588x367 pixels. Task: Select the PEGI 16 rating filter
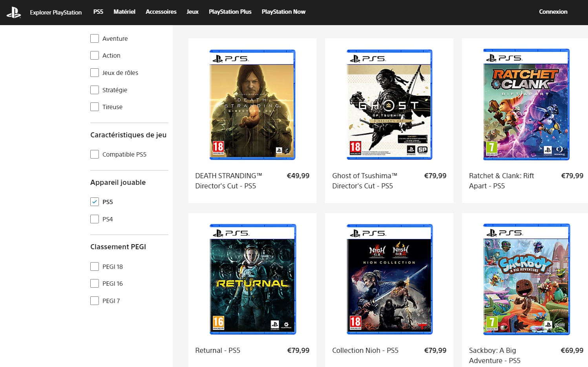(x=95, y=283)
